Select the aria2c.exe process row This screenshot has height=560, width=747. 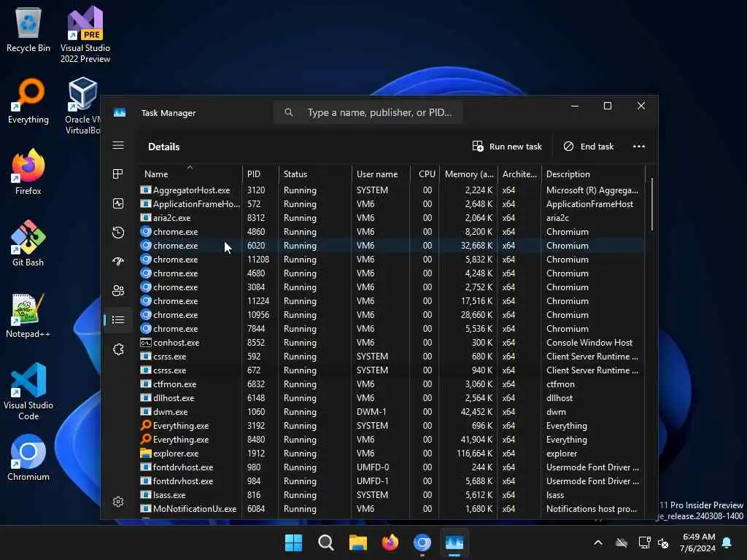(392, 217)
